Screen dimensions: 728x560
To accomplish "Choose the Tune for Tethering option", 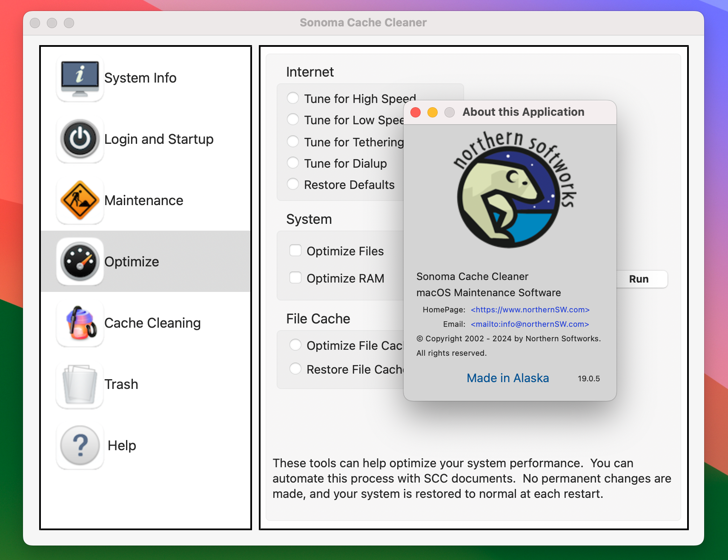I will 293,142.
